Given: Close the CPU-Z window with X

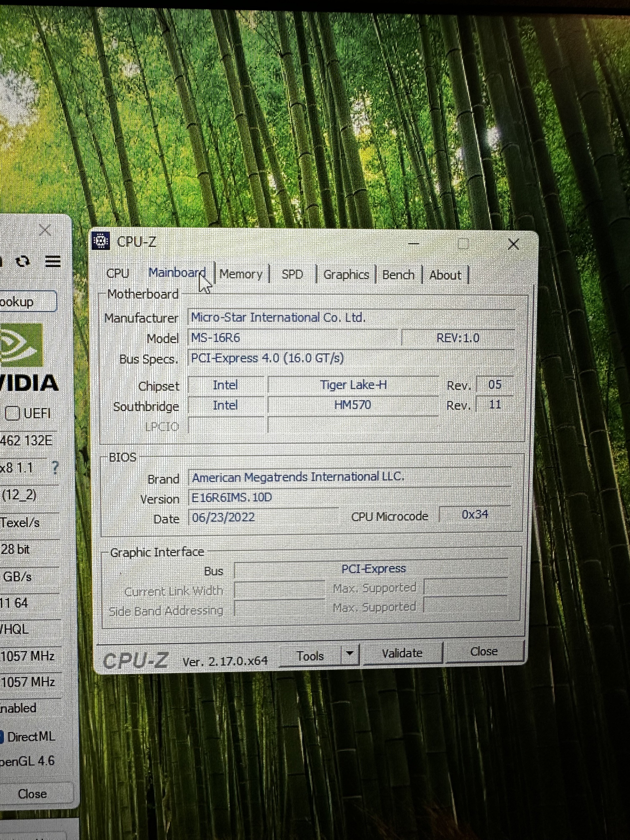Looking at the screenshot, I should tap(513, 244).
